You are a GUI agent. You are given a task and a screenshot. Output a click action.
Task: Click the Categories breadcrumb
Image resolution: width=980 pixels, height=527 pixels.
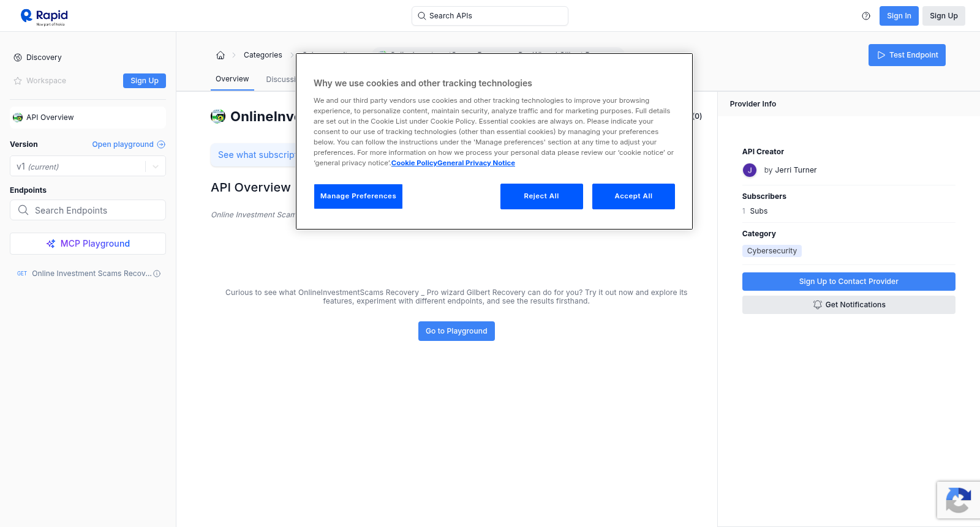point(263,55)
